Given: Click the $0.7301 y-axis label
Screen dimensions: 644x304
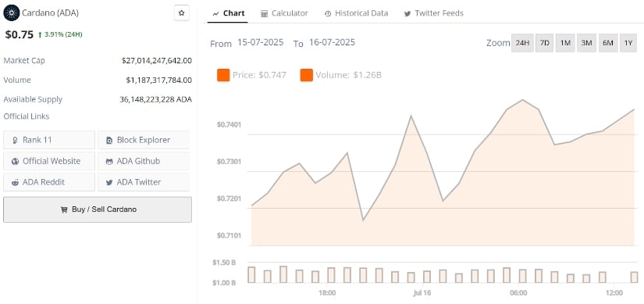Looking at the screenshot, I should pyautogui.click(x=229, y=162).
